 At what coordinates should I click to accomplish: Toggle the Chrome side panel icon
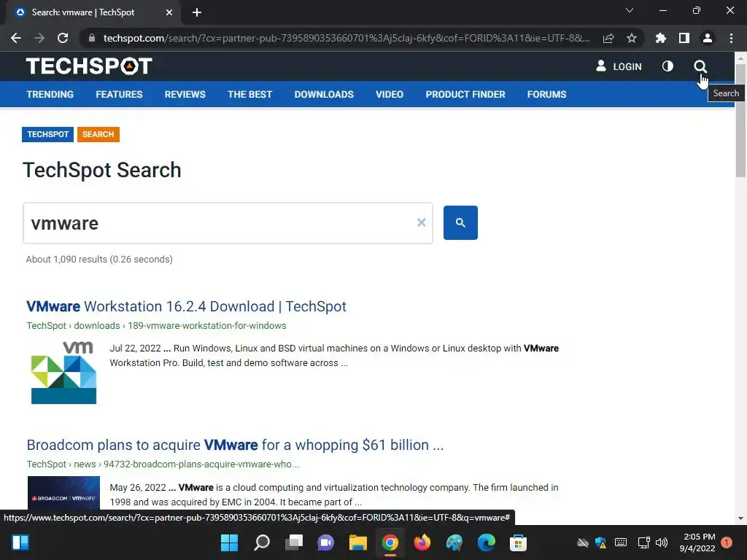point(684,38)
